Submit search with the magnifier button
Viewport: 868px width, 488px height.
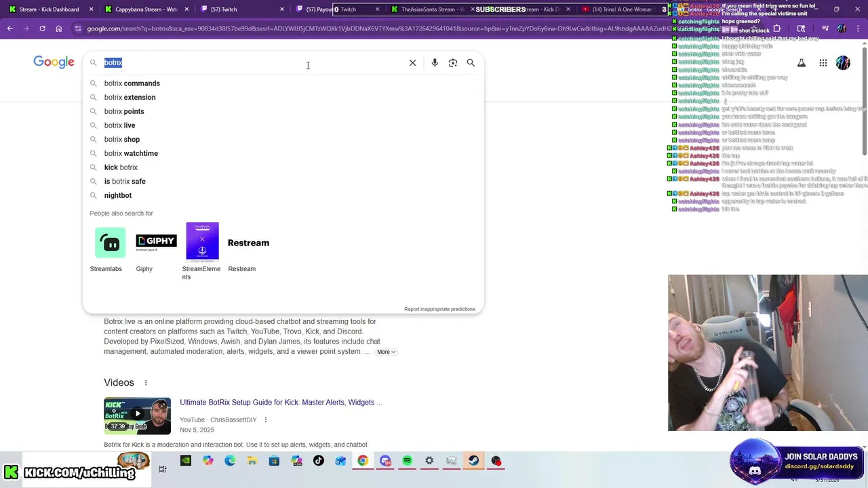click(x=471, y=62)
